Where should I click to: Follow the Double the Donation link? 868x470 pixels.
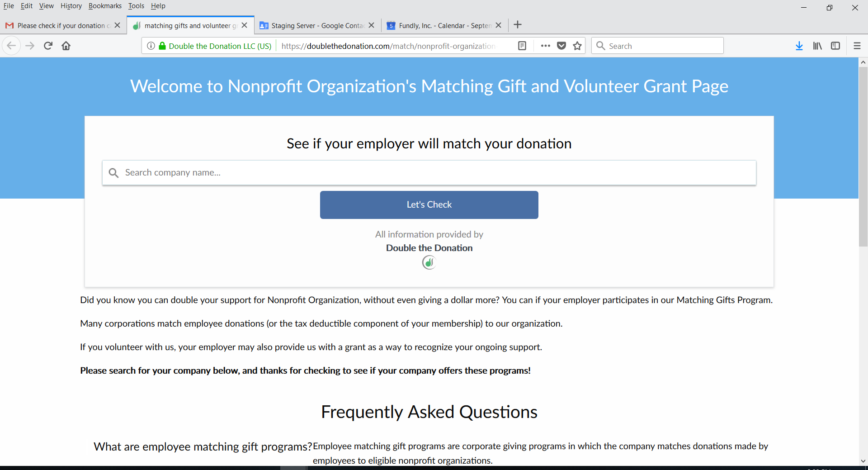429,248
